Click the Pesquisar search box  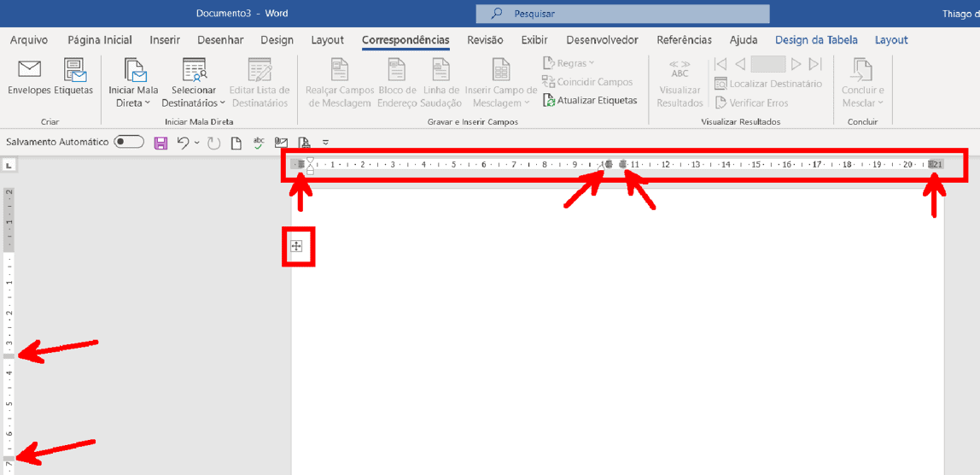click(622, 14)
